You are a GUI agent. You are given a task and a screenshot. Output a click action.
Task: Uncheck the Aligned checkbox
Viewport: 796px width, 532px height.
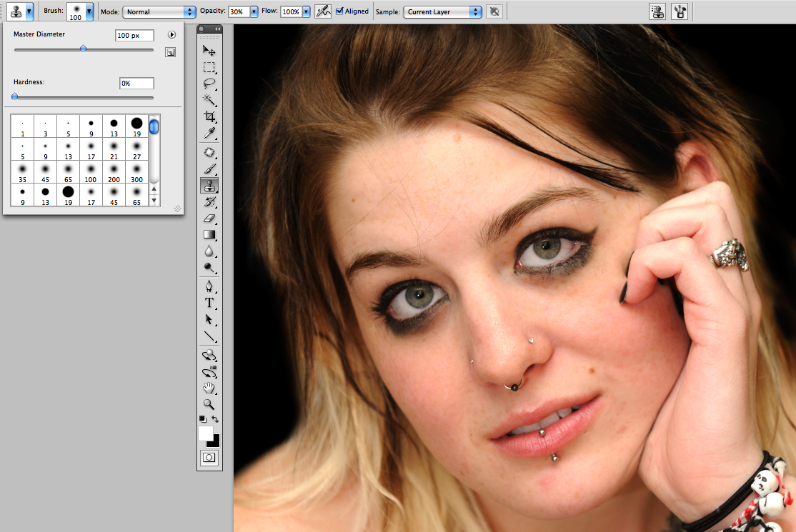(339, 11)
